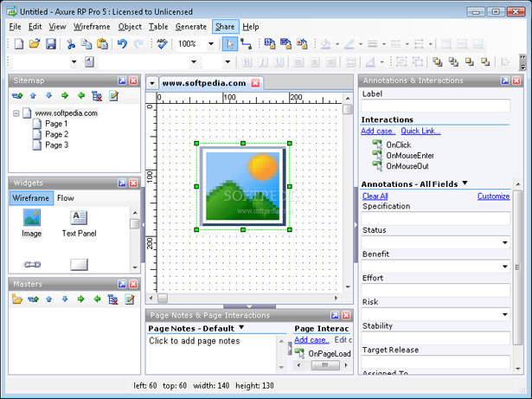
Task: Open the Share menu
Action: [x=225, y=27]
